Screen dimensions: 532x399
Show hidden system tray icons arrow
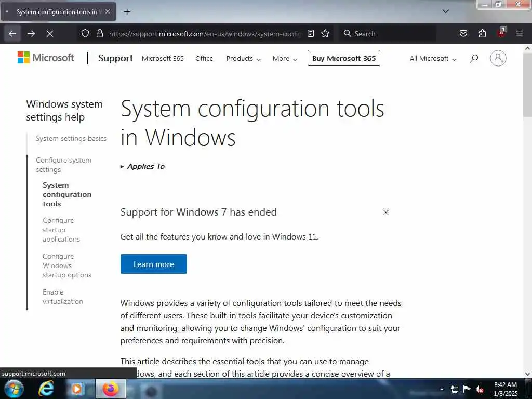(442, 389)
